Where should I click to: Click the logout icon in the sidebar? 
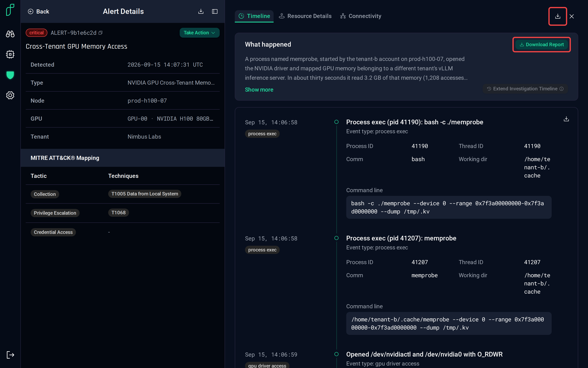[10, 355]
